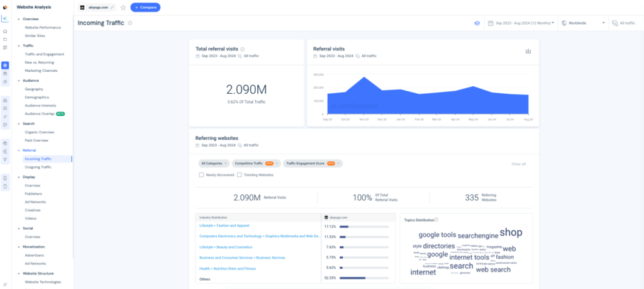
Task: Open the graduation cap education icon
Action: [477, 23]
